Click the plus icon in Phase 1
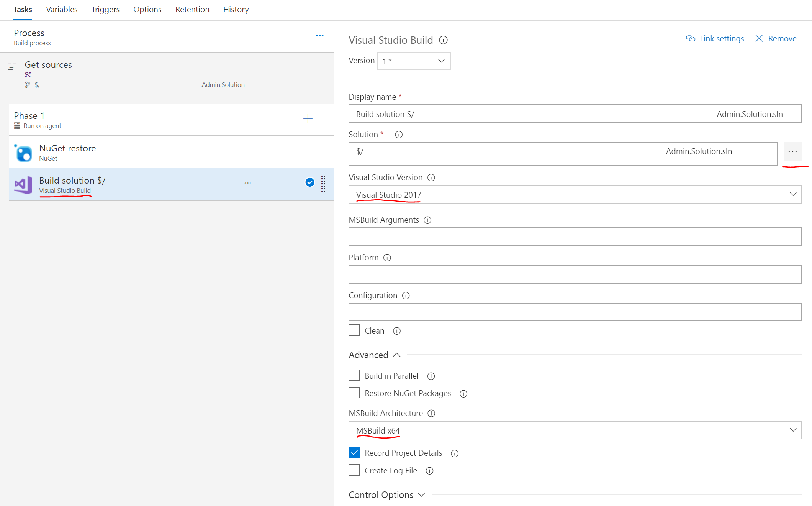The height and width of the screenshot is (506, 812). (308, 119)
